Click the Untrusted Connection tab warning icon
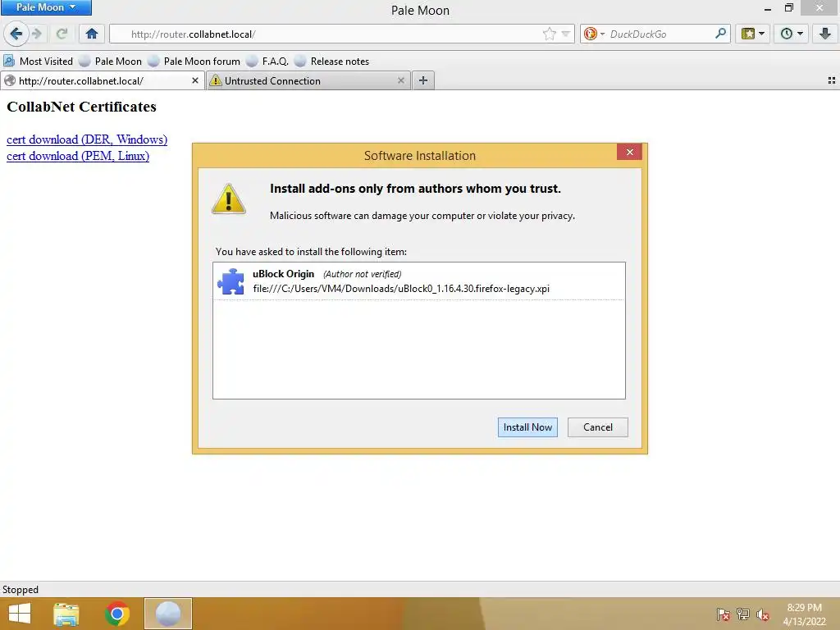Screen dimensions: 840x630 (216, 80)
